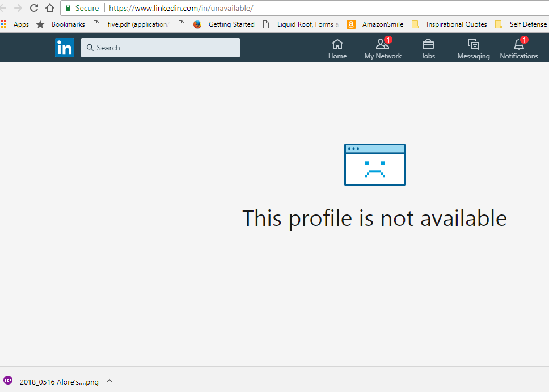549x392 pixels.
Task: Click the blank page bookmark after five.pdf
Action: [x=181, y=24]
